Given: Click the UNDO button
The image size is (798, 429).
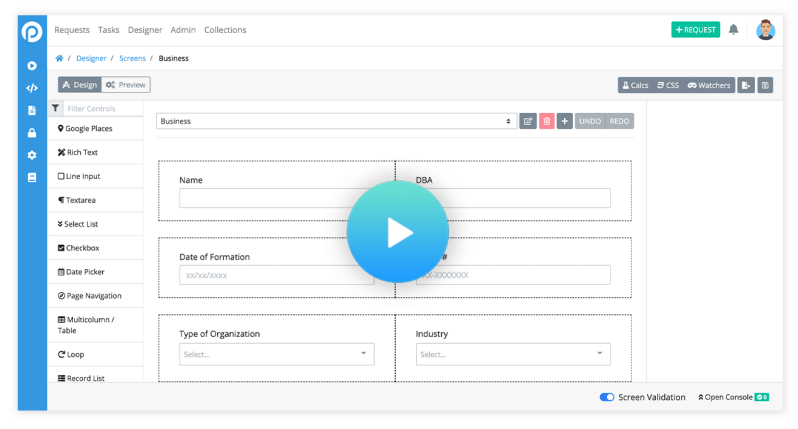Looking at the screenshot, I should [x=590, y=121].
